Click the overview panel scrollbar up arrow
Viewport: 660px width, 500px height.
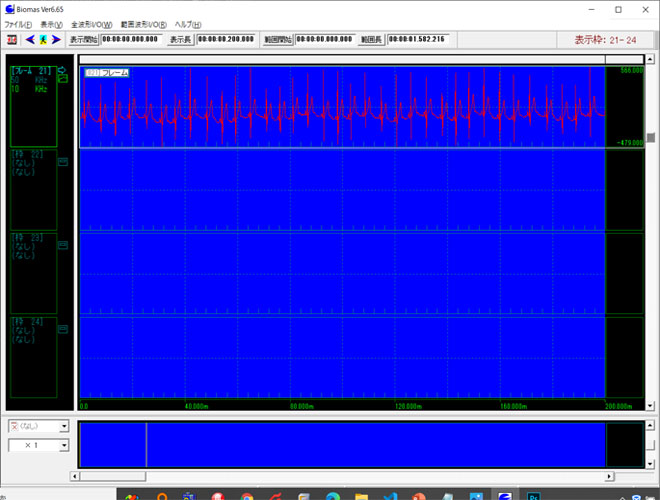[650, 425]
